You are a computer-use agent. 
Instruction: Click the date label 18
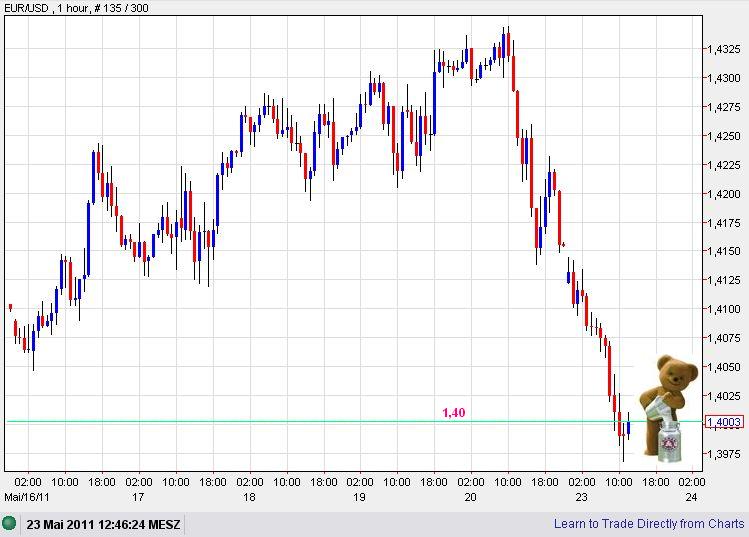tap(249, 497)
